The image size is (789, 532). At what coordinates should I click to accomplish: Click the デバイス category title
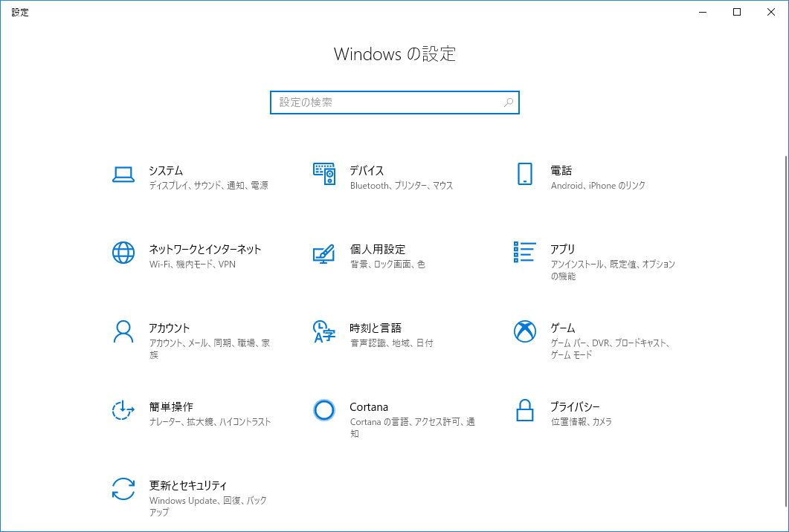pos(367,170)
